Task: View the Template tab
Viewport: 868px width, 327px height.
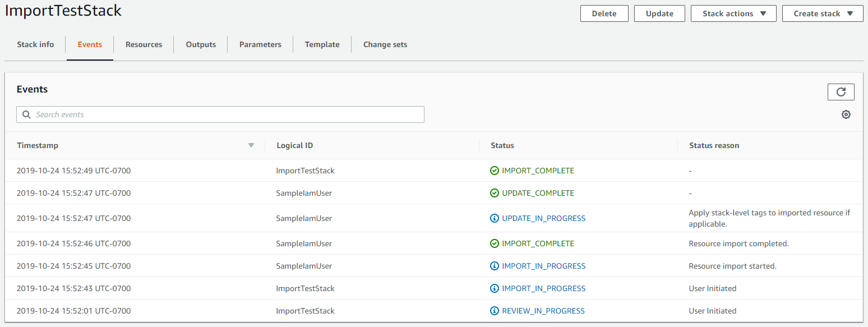Action: pyautogui.click(x=322, y=44)
